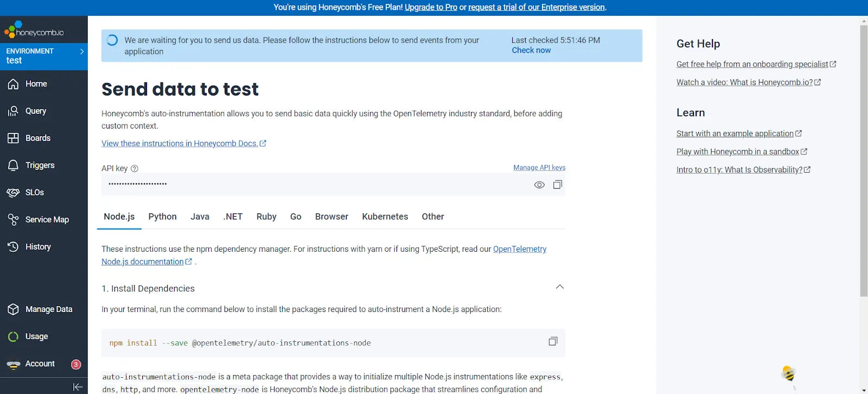Open the Manage API keys link
The height and width of the screenshot is (394, 868).
539,168
